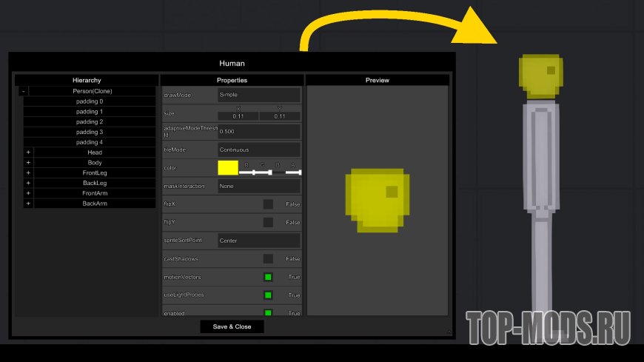
Task: Expand the FrontArm node
Action: (28, 193)
